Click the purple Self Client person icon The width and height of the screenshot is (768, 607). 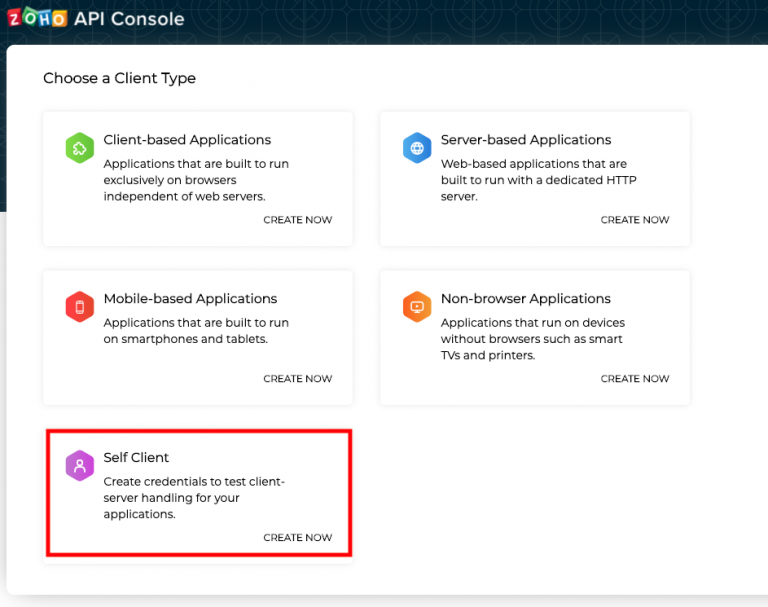[80, 465]
